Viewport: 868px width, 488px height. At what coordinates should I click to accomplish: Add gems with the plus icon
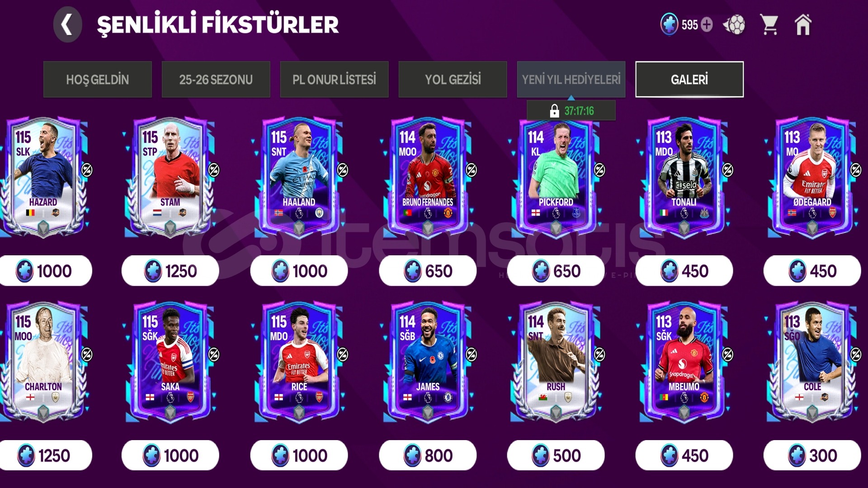pyautogui.click(x=707, y=24)
